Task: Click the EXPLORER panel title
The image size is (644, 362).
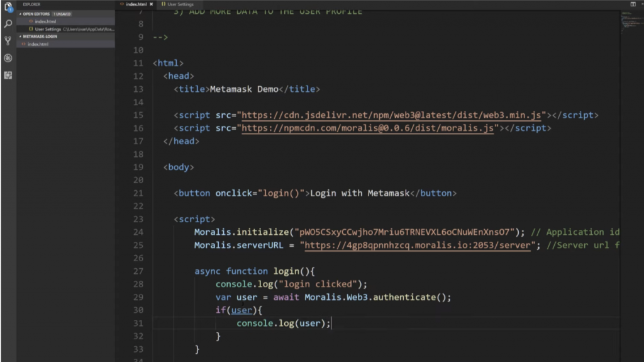Action: [31, 4]
